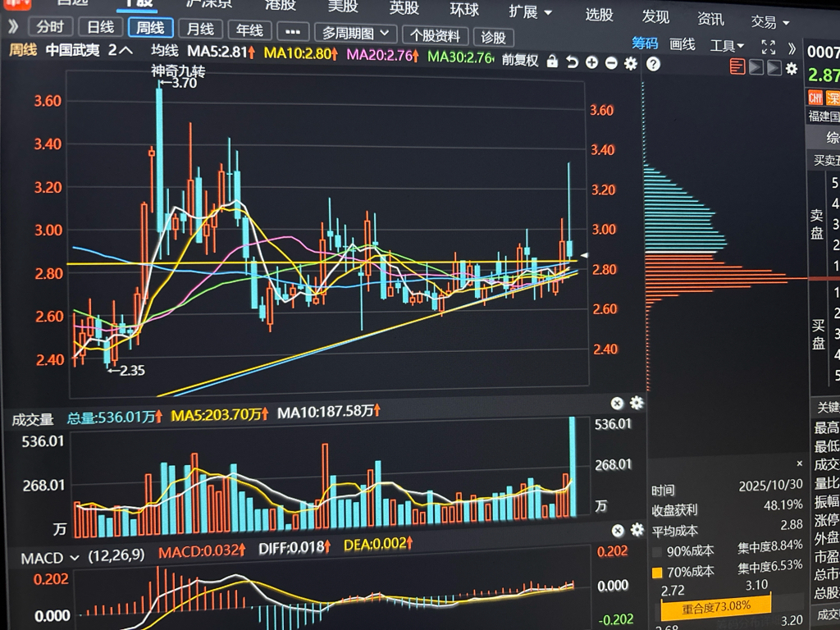This screenshot has width=840, height=630.
Task: Open the 选股 stock screener menu
Action: click(599, 15)
